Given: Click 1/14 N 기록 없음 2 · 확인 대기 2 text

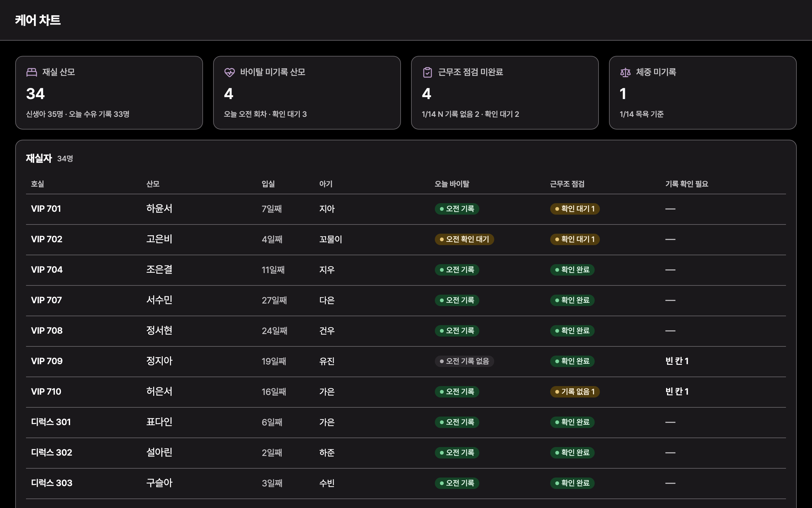Looking at the screenshot, I should [470, 114].
